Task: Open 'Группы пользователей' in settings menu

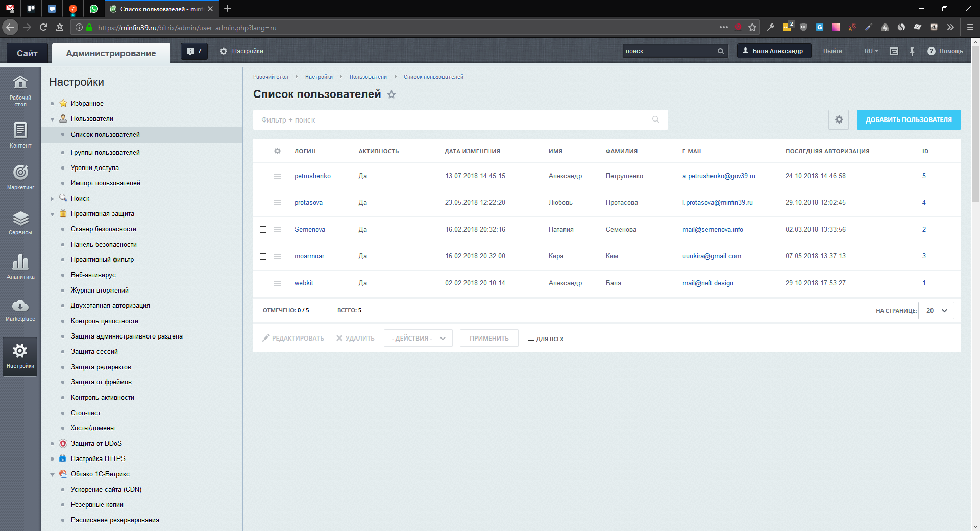Action: point(105,152)
